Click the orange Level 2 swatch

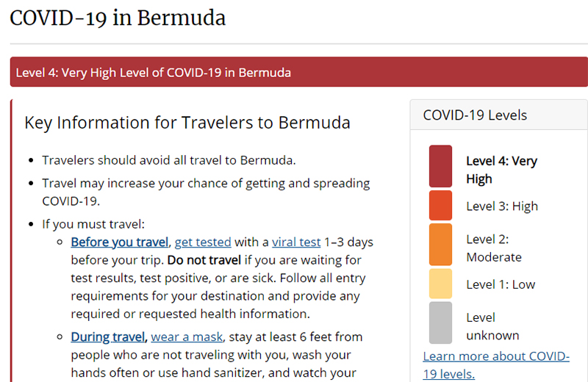tap(440, 245)
